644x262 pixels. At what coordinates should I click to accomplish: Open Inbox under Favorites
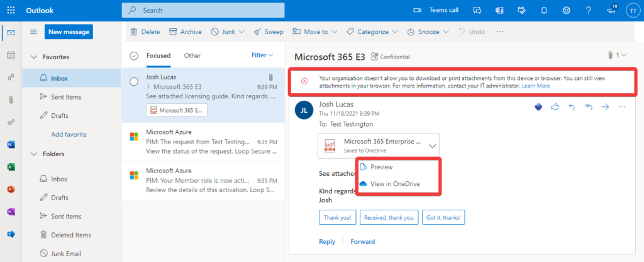pyautogui.click(x=72, y=78)
